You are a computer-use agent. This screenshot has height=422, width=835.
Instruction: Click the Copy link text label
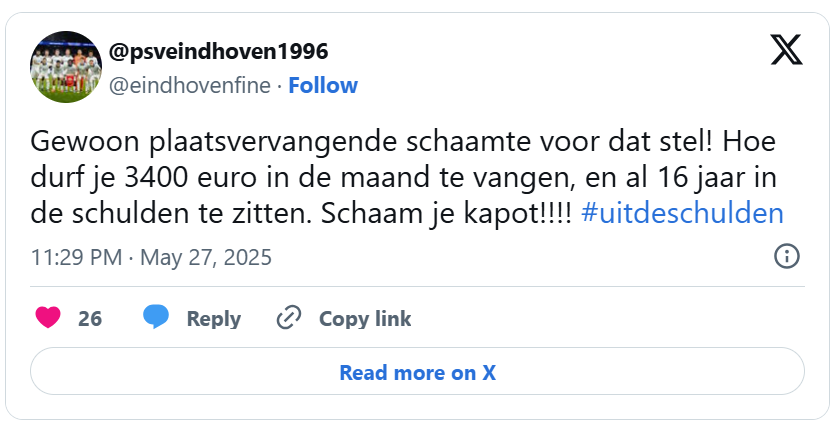(x=365, y=318)
